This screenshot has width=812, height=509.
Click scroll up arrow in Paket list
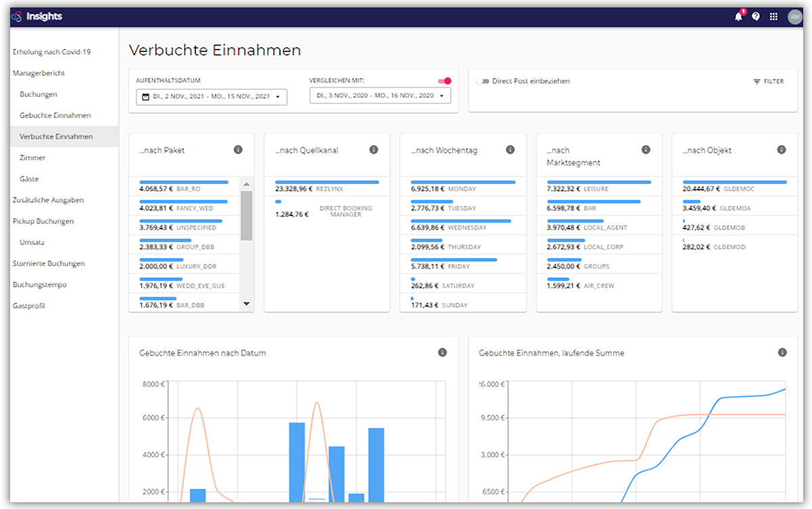pos(246,185)
